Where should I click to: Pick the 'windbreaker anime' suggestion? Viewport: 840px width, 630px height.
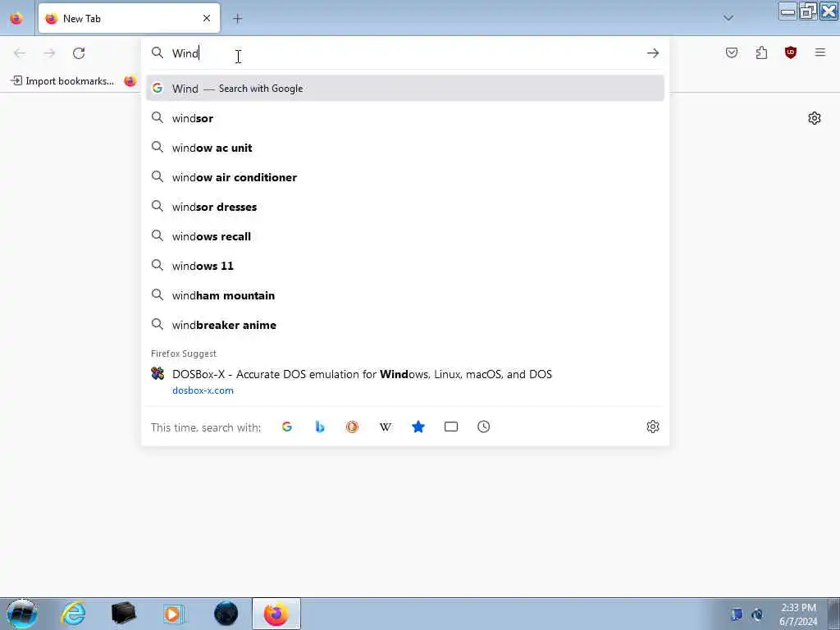[x=405, y=325]
